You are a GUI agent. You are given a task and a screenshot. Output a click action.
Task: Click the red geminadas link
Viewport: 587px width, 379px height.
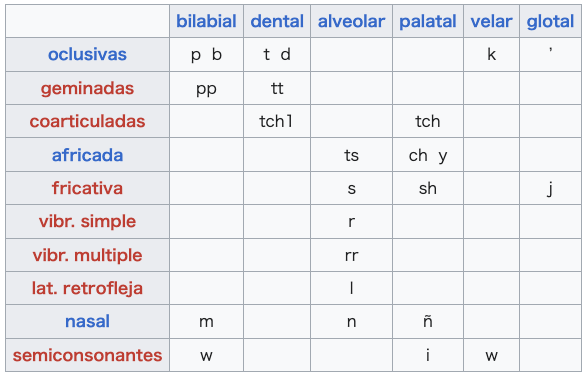(87, 88)
